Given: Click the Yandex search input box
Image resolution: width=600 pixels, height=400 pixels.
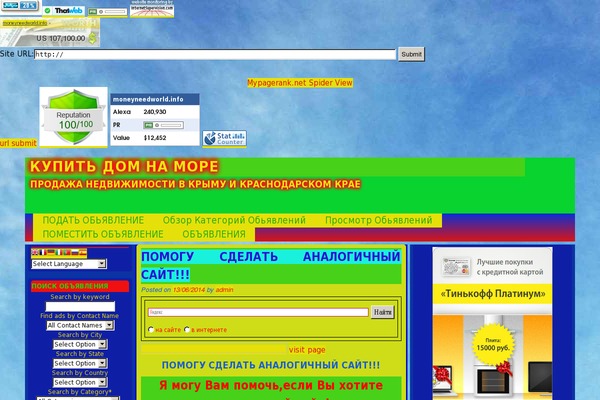Looking at the screenshot, I should 258,312.
